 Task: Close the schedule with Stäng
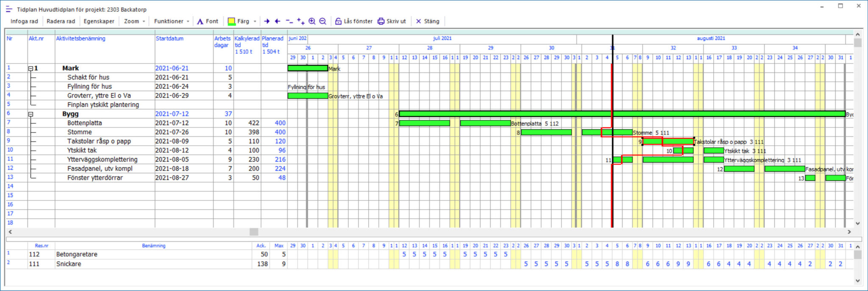click(x=427, y=21)
